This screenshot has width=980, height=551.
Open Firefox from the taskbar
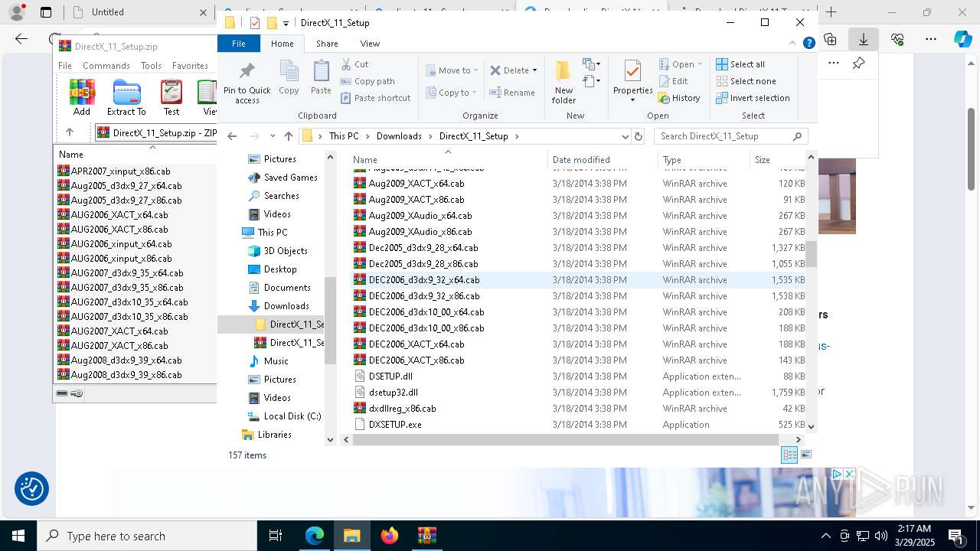390,536
